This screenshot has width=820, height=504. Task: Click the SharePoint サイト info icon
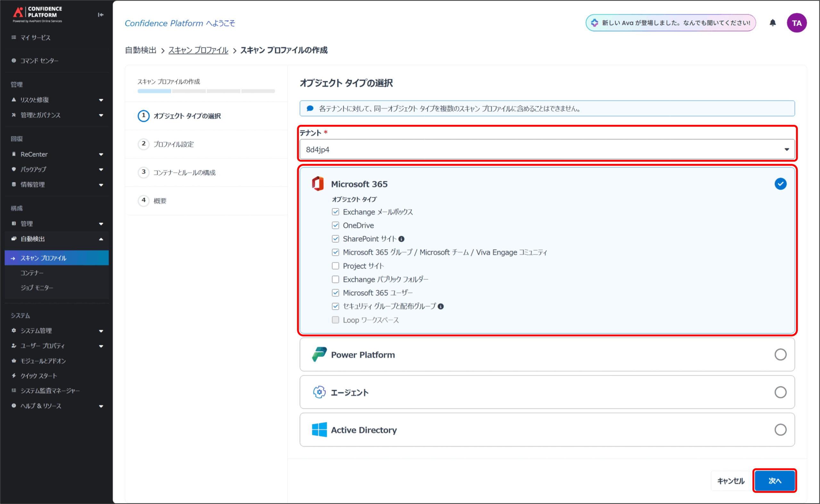401,239
